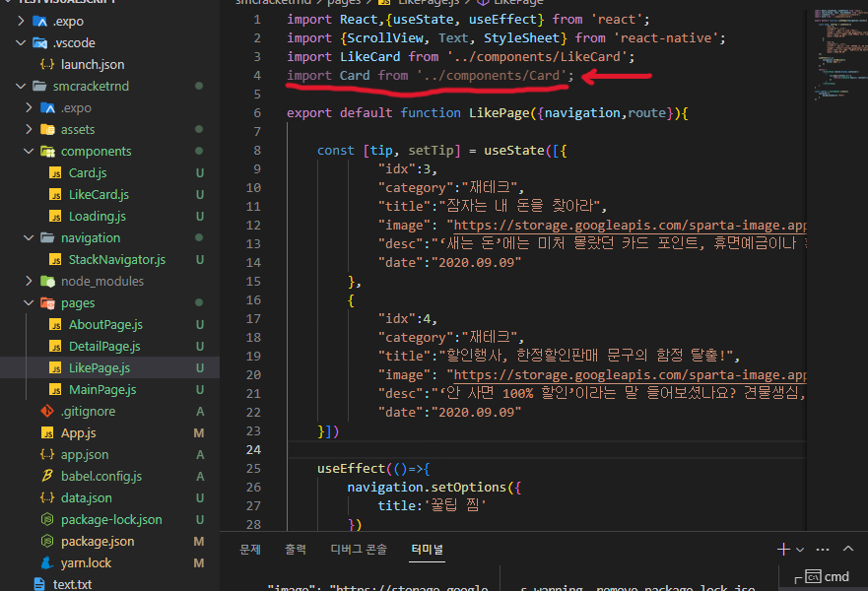Click the JS icon beside App.js
Screen dimensions: 868x591
47,432
